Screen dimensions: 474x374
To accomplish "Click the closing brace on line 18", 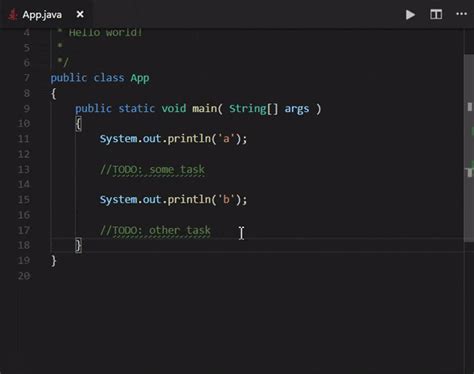I will click(x=78, y=246).
